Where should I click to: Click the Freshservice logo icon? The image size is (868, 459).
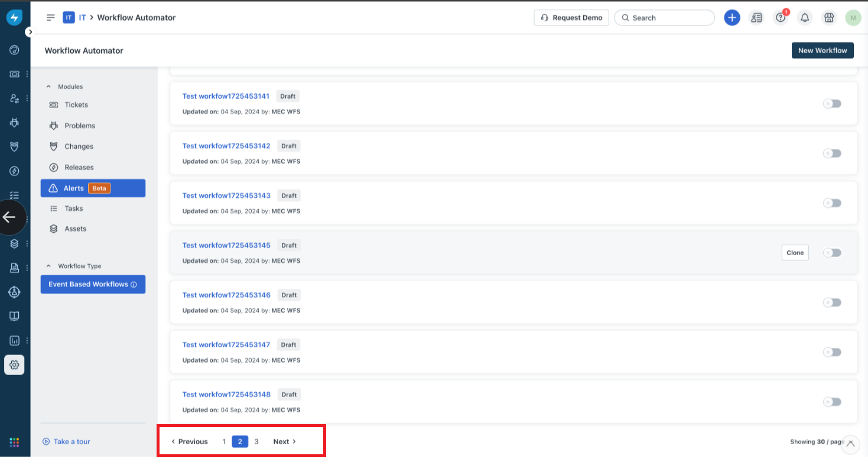pos(15,18)
